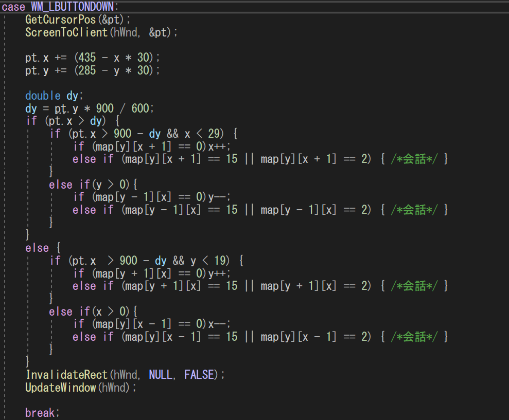Click the 'y++;' statement
Image resolution: width=509 pixels, height=420 pixels.
click(219, 273)
